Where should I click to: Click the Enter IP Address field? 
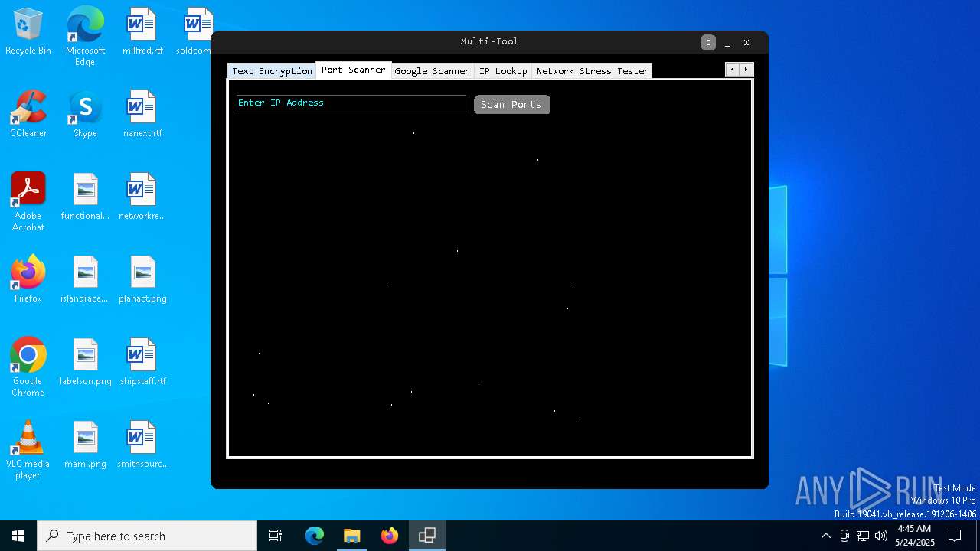tap(351, 103)
